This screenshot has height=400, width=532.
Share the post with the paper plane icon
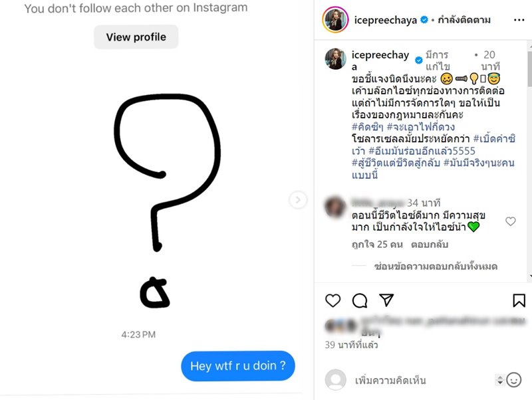tap(386, 300)
